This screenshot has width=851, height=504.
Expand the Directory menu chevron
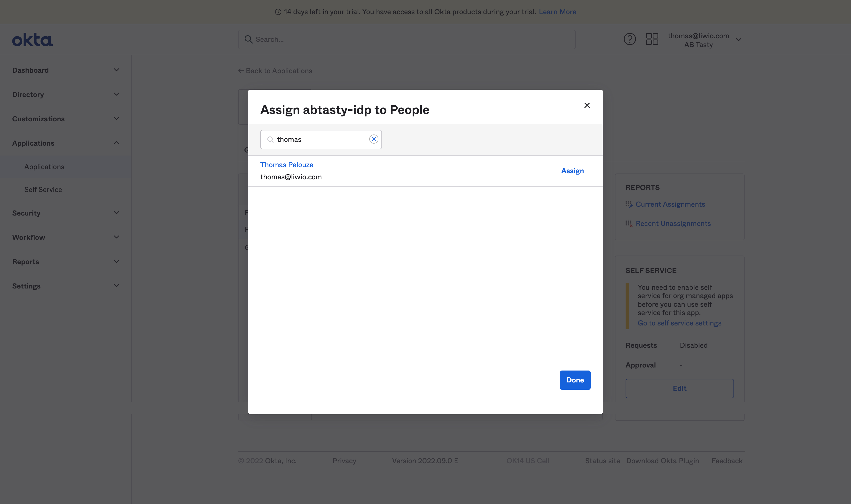tap(117, 94)
